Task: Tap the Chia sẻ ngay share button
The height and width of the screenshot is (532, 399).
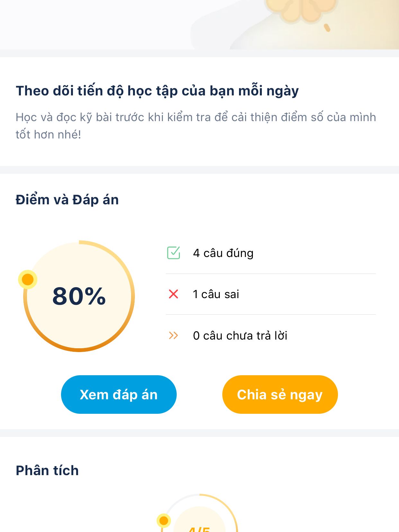Action: [280, 395]
